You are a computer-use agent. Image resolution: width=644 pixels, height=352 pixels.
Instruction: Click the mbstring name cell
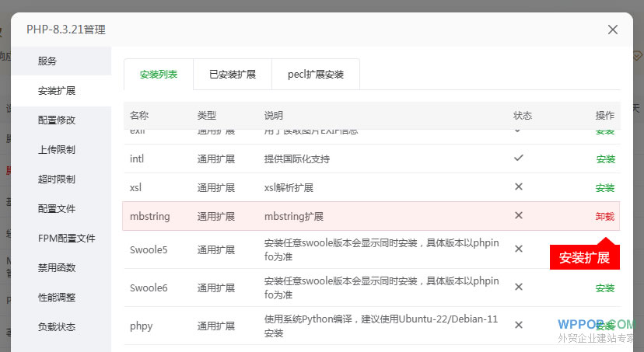pos(149,216)
